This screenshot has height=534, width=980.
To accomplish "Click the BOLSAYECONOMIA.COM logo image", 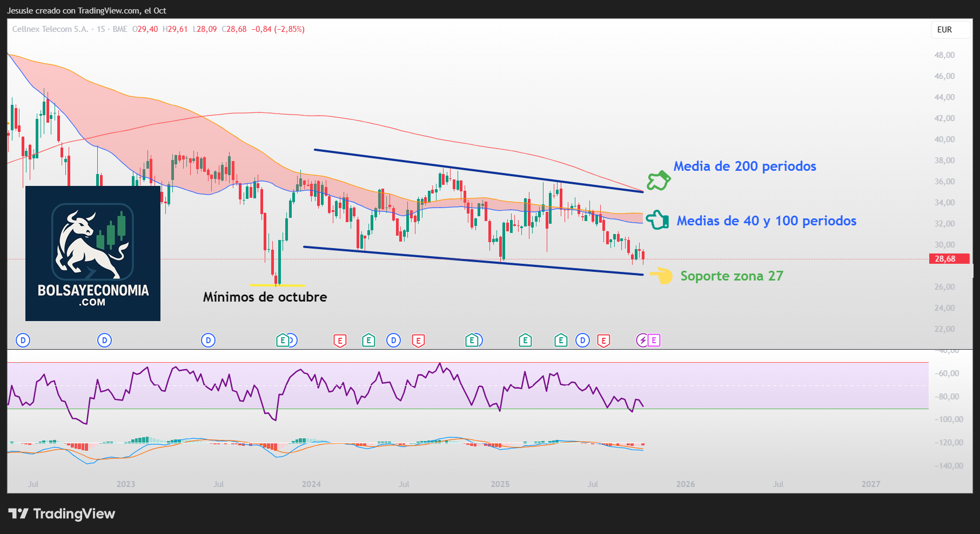I will (93, 253).
